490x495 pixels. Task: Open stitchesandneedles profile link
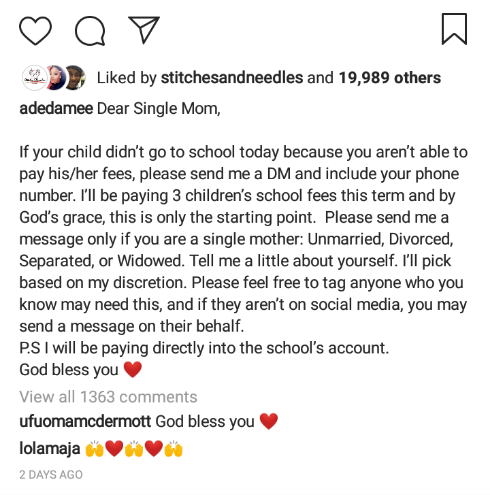pyautogui.click(x=232, y=78)
